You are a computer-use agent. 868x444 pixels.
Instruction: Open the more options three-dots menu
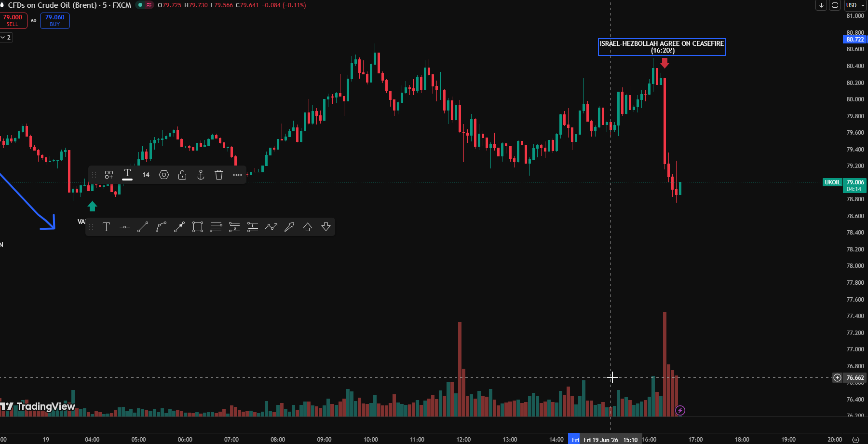coord(237,175)
